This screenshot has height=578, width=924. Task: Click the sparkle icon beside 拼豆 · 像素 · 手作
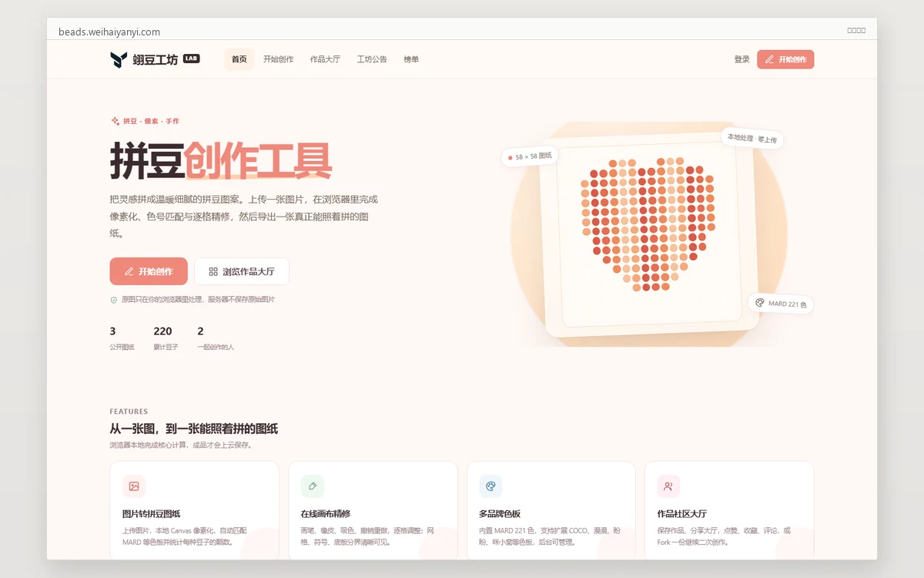(115, 121)
